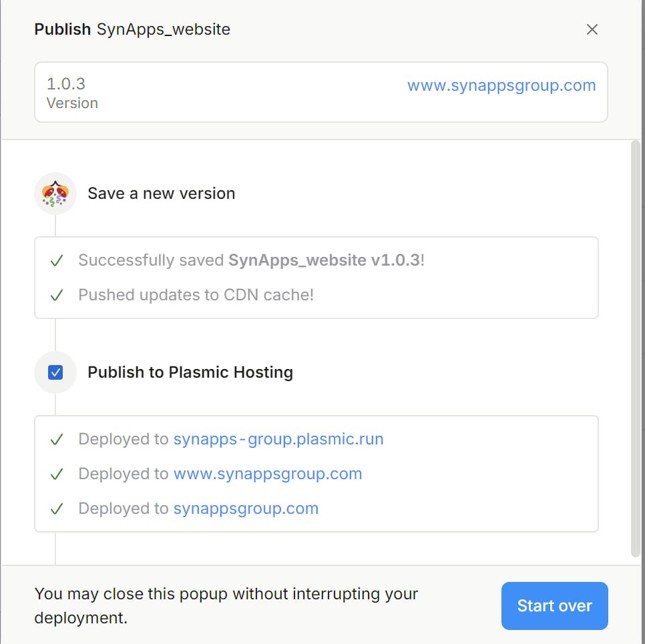Viewport: 645px width, 644px height.
Task: Click the party popper confetti icon
Action: coord(55,194)
